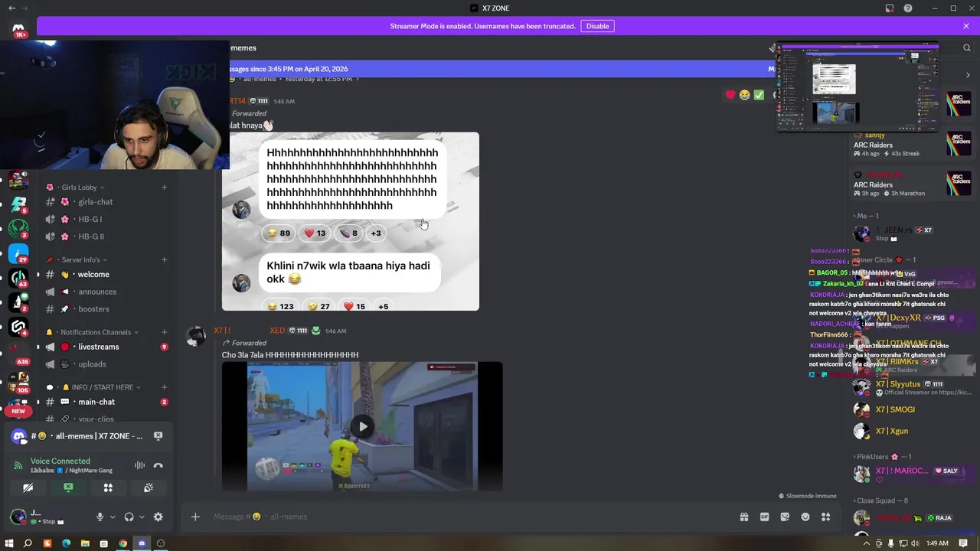This screenshot has height=551, width=980.
Task: Open the Activities launcher in the voice panel
Action: coord(108,487)
